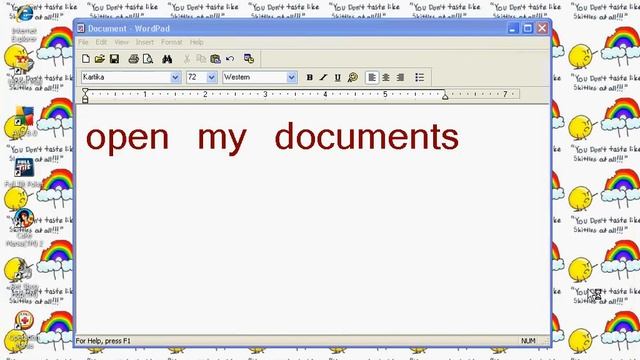
Task: Align text right
Action: pyautogui.click(x=400, y=77)
